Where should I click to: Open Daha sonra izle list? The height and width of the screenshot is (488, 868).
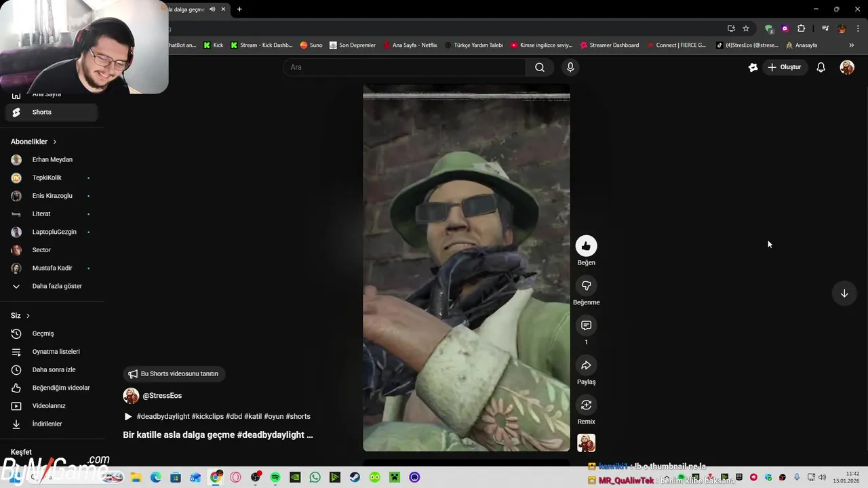click(52, 370)
